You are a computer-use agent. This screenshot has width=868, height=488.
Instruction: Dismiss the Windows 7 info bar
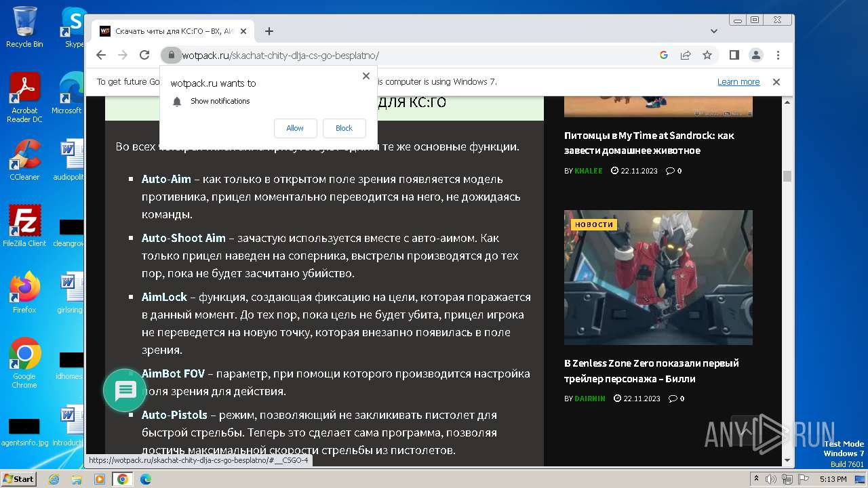pyautogui.click(x=776, y=82)
